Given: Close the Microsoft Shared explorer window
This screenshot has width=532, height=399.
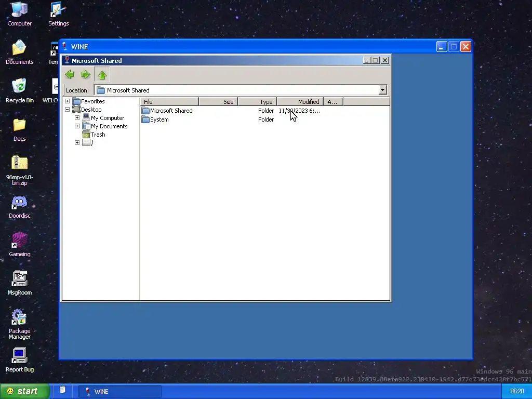Looking at the screenshot, I should tap(384, 60).
